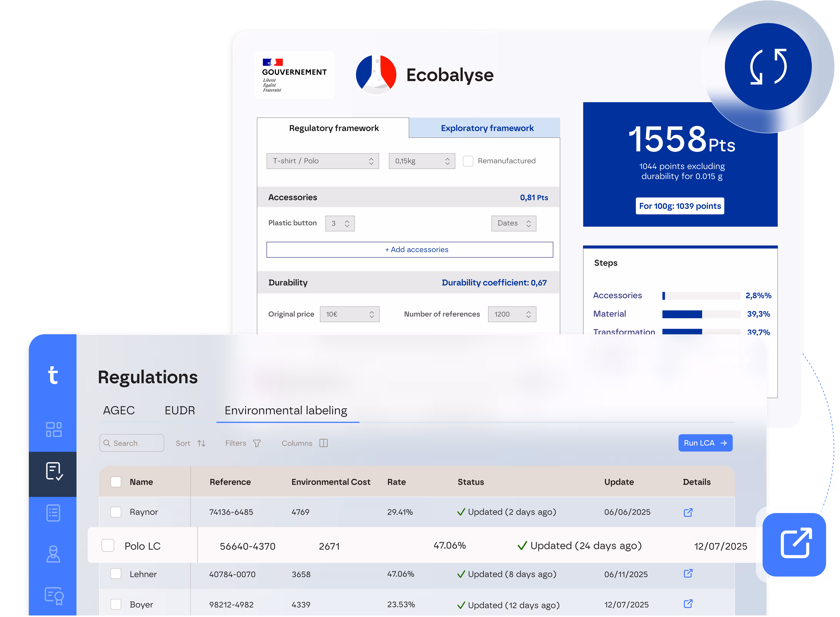The height and width of the screenshot is (617, 840).
Task: Click + Add accessories button
Action: (410, 250)
